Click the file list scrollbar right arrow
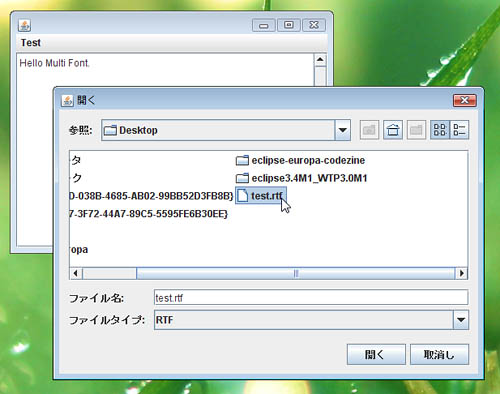This screenshot has height=394, width=500. click(x=462, y=273)
